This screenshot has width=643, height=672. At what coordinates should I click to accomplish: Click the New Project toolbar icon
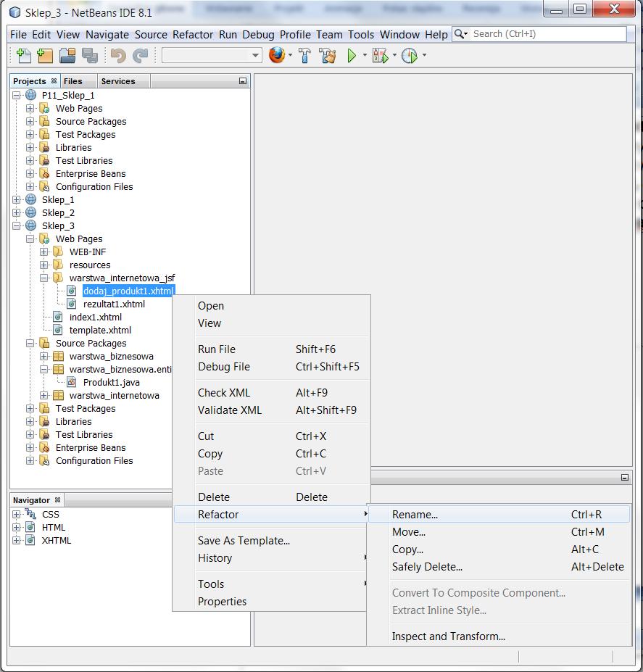click(44, 56)
